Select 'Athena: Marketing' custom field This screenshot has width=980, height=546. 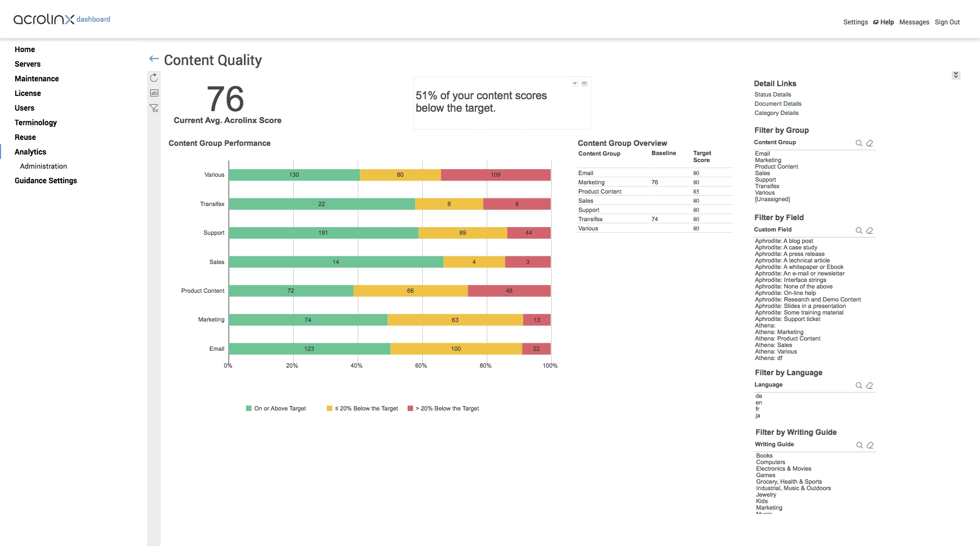(x=779, y=332)
